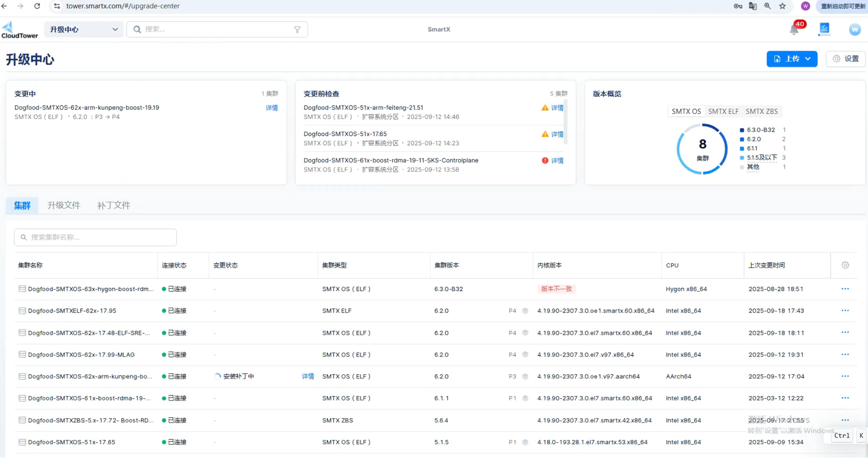Select SMTX ZBS in version overview switcher

pyautogui.click(x=762, y=112)
